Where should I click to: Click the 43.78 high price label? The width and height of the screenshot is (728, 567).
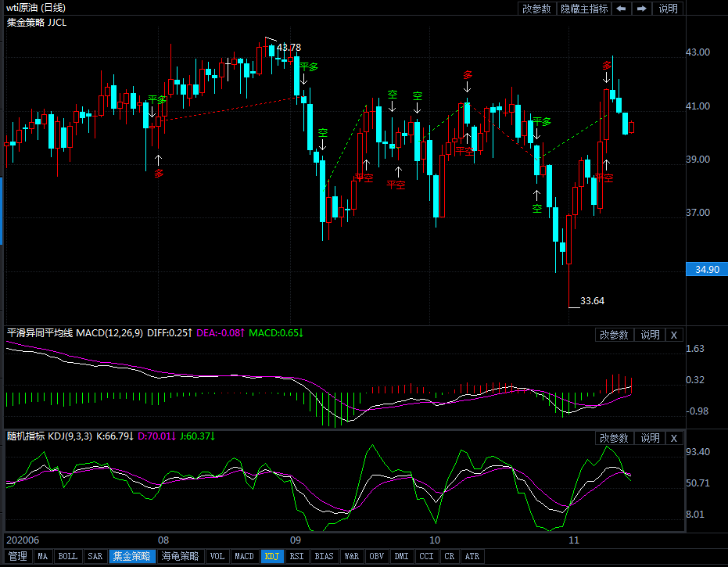[289, 48]
